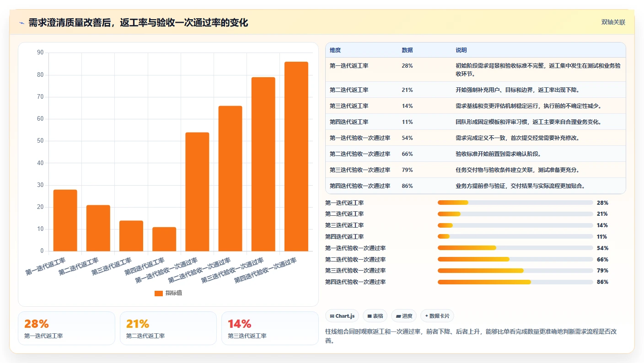Image resolution: width=644 pixels, height=363 pixels.
Task: Click description starting with 任务交付物与验收条件
Action: 518,170
